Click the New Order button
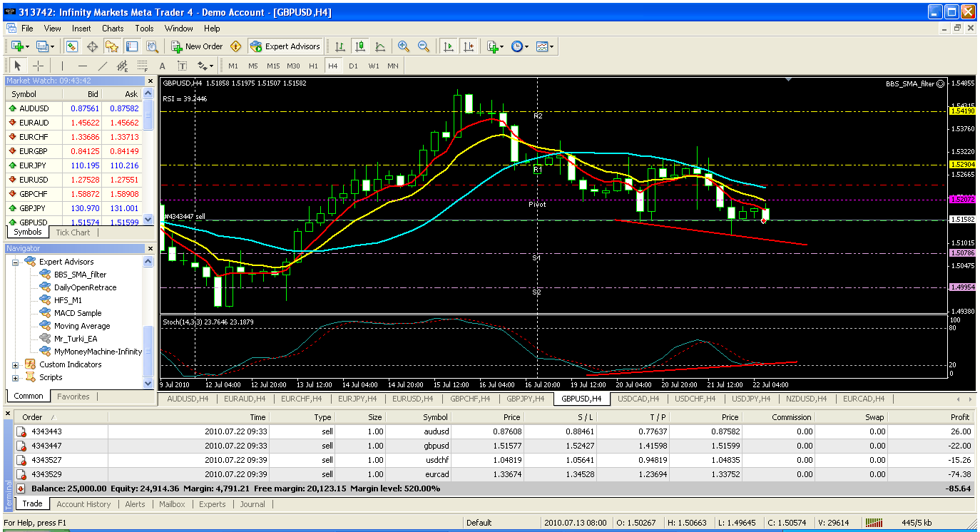 coord(197,46)
